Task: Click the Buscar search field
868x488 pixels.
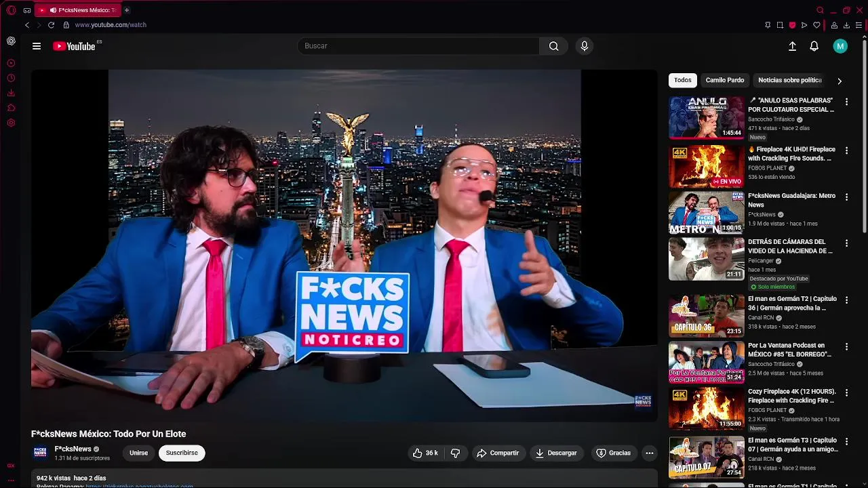Action: pos(418,46)
